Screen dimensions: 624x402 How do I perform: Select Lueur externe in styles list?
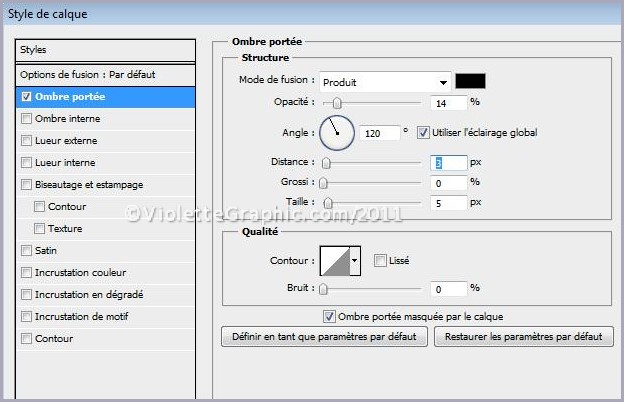(x=66, y=141)
